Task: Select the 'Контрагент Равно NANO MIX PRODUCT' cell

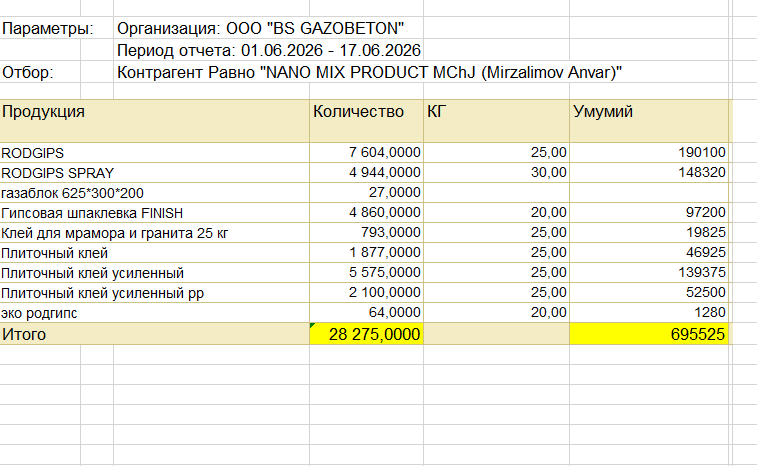Action: pos(369,72)
